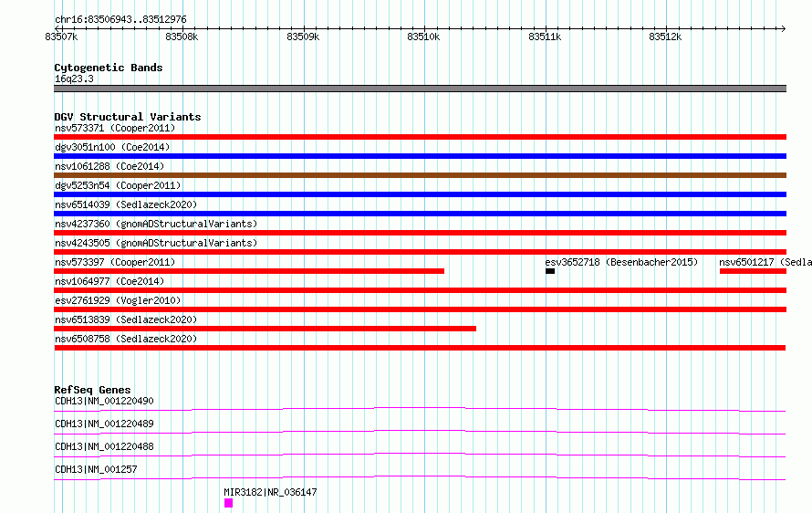The height and width of the screenshot is (513, 812).
Task: Select nsv6513839 (Sedlazeck2020) label
Action: [x=126, y=319]
